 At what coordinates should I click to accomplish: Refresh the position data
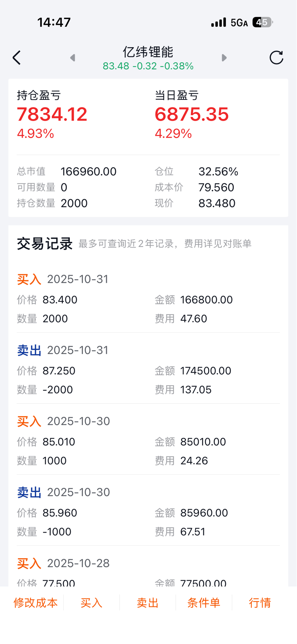pyautogui.click(x=276, y=58)
